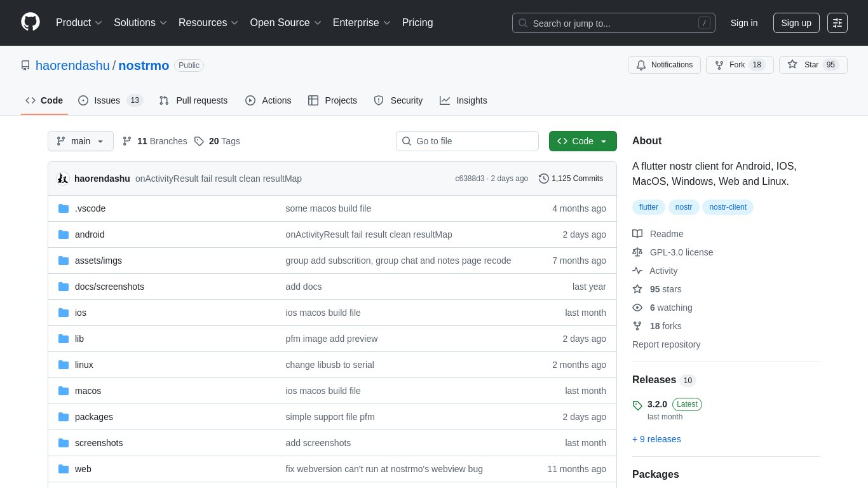Viewport: 868px width, 488px height.
Task: Click the commit history clock icon
Action: pos(544,179)
